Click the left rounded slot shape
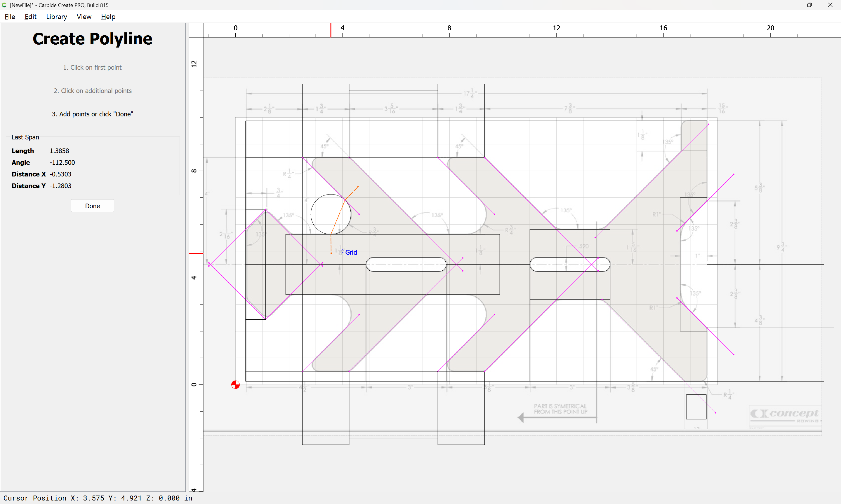The image size is (841, 504). tap(406, 264)
